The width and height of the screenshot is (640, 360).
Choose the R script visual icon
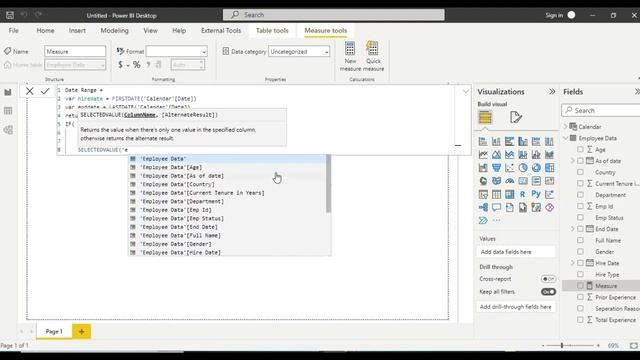(x=522, y=194)
